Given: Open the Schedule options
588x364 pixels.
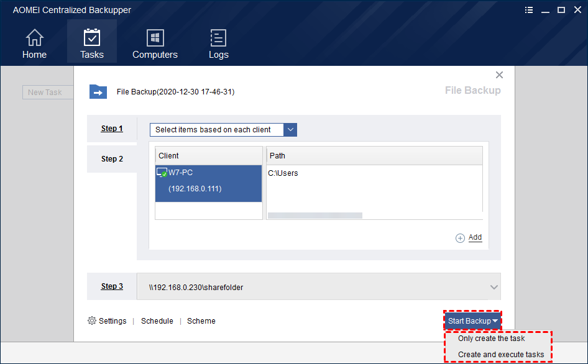Looking at the screenshot, I should 157,321.
